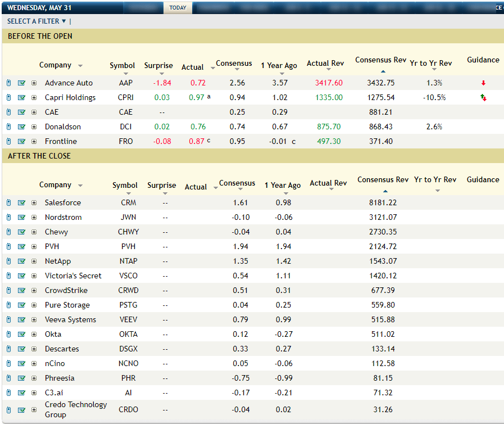Click Surprise header in After the Close table
The height and width of the screenshot is (424, 504).
[162, 185]
